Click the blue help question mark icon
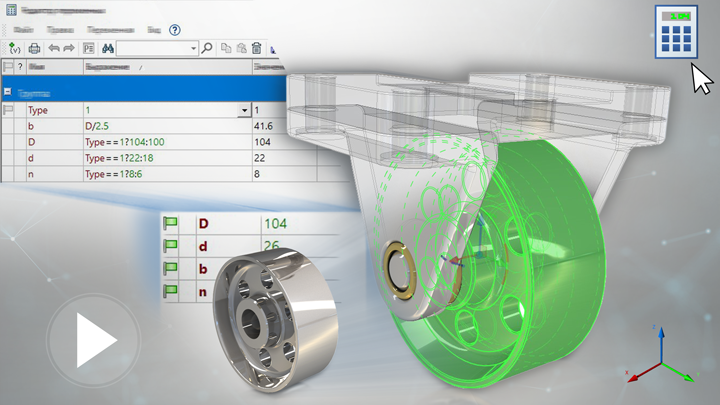720x405 pixels. (175, 31)
